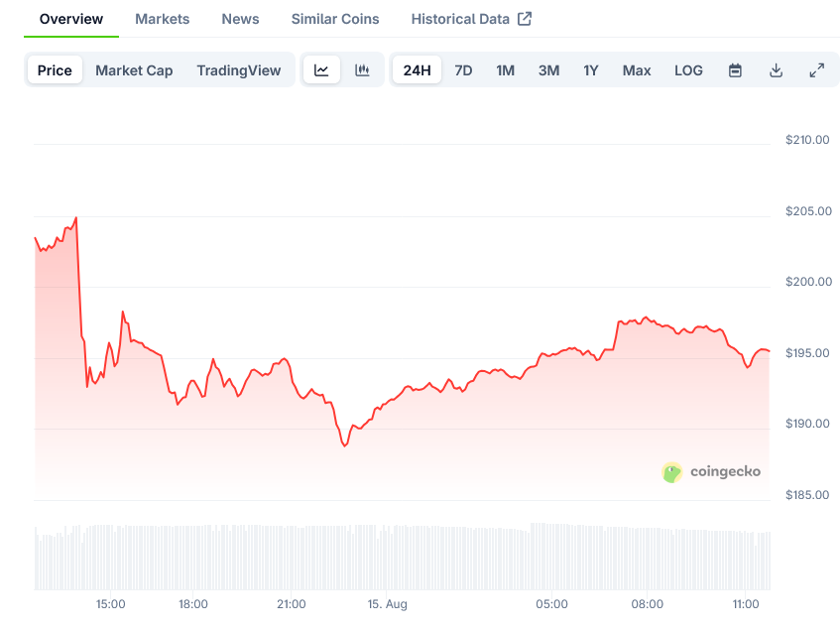Viewport: 840px width, 631px height.
Task: Click the external link icon beside Historical Data
Action: 525,19
